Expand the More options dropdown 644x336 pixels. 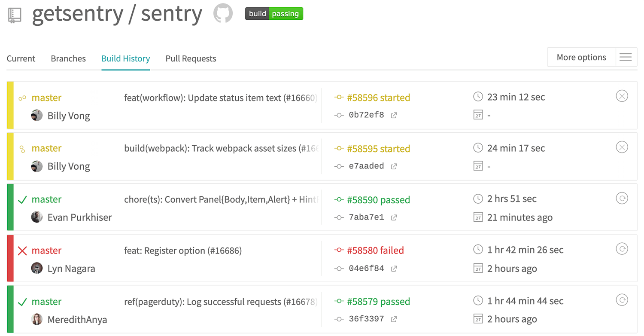click(x=581, y=57)
